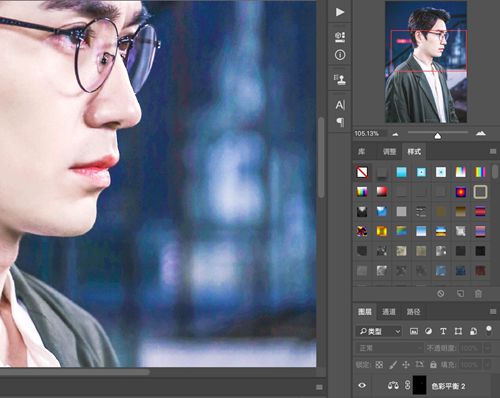The height and width of the screenshot is (398, 500).
Task: Open the 类型 layer filter dropdown
Action: tap(379, 331)
